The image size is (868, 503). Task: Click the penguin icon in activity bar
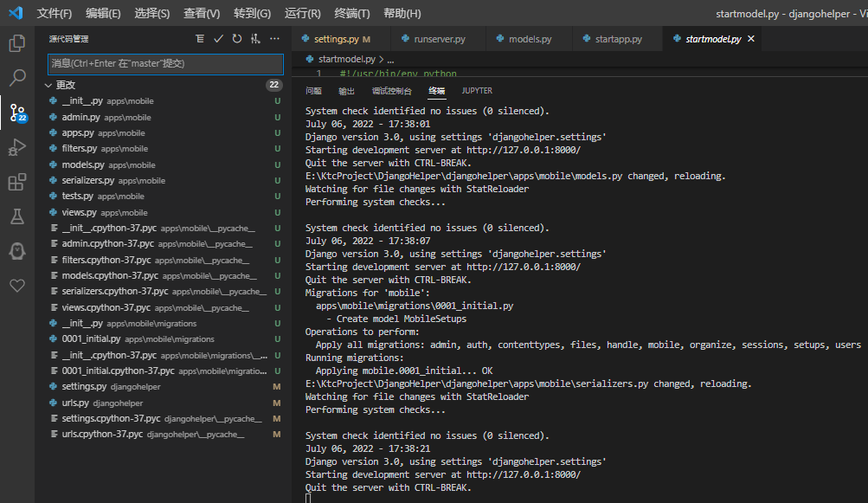pos(16,251)
